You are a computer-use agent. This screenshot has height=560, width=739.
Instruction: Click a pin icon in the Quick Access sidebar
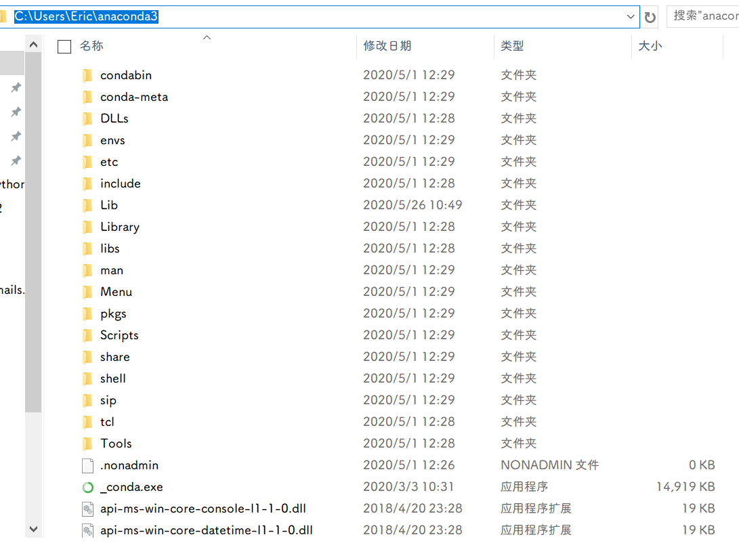coord(16,87)
